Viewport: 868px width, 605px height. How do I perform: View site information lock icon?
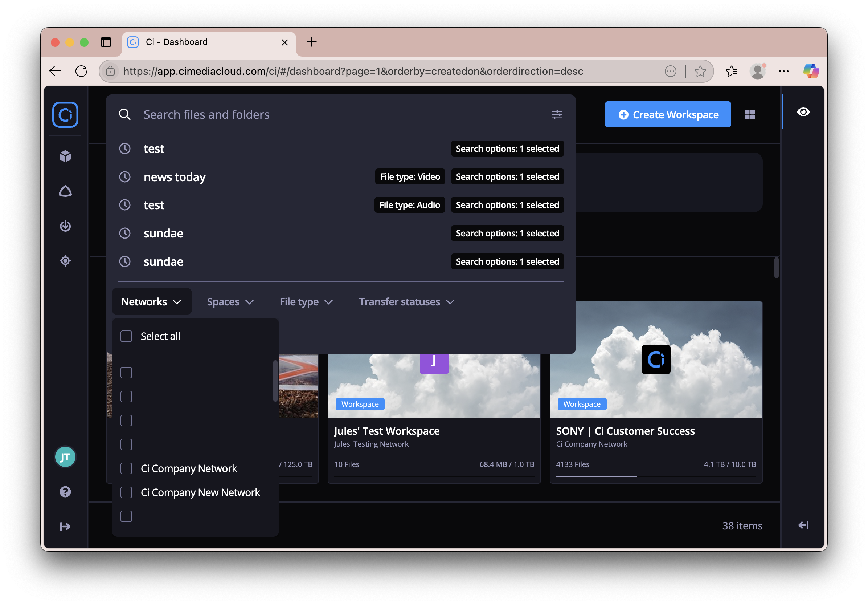[x=110, y=71]
